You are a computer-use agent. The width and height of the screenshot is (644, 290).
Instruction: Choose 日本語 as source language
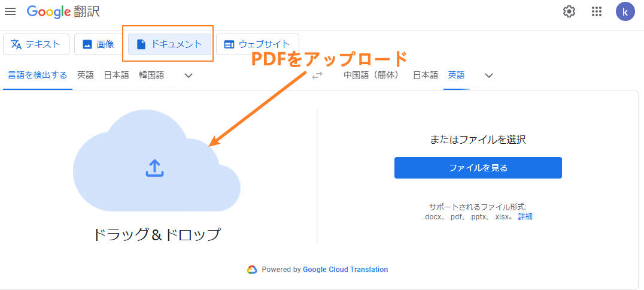(x=116, y=75)
